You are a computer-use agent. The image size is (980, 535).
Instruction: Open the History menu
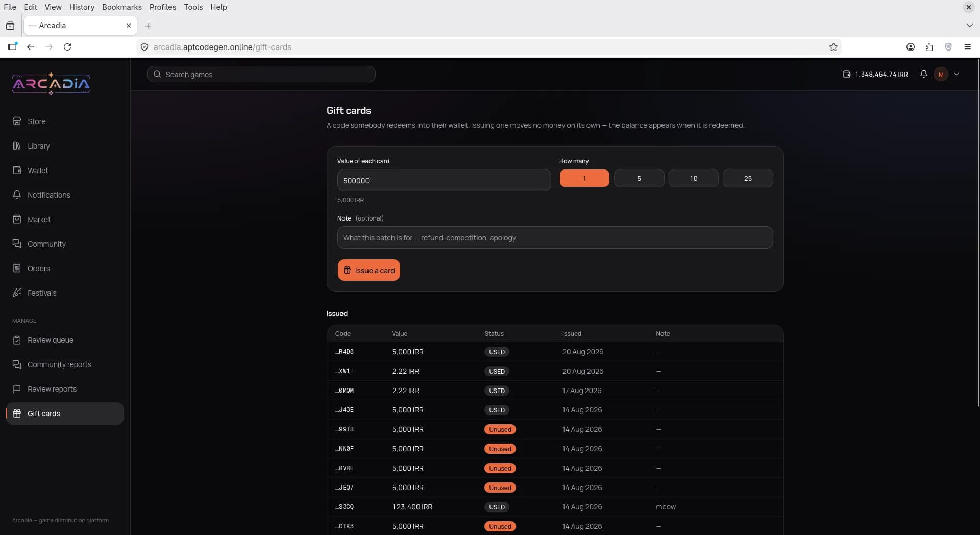point(82,7)
